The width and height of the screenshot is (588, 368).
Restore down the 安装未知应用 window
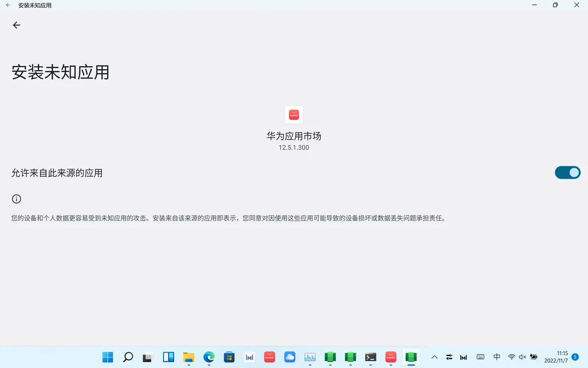click(x=555, y=5)
